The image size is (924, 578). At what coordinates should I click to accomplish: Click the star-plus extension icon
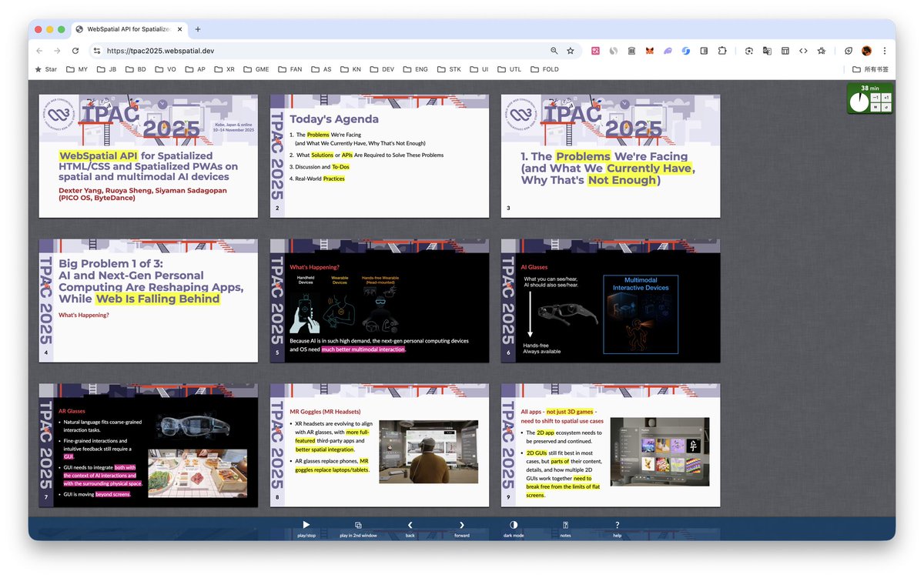822,51
